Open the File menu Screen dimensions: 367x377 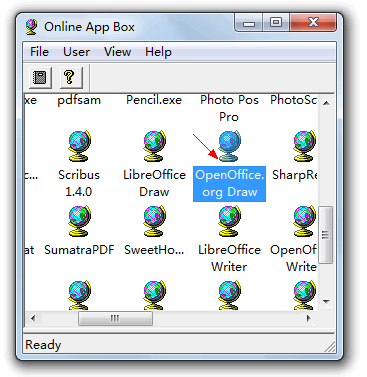tap(39, 52)
